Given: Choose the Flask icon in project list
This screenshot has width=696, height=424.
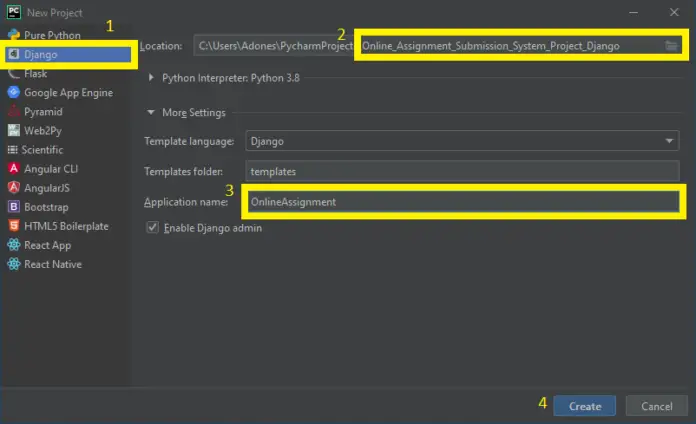Looking at the screenshot, I should pyautogui.click(x=14, y=73).
